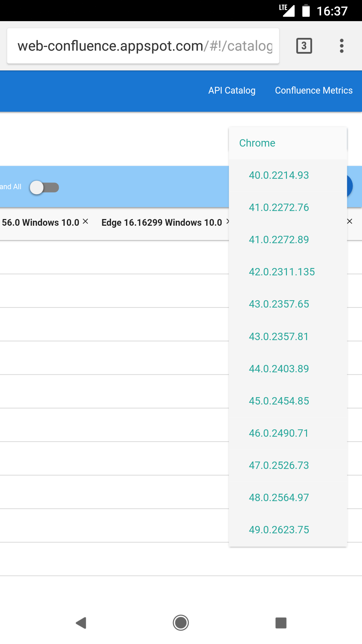The image size is (362, 644).
Task: Click the 56.0 Windows 10.0 column header
Action: tap(41, 222)
